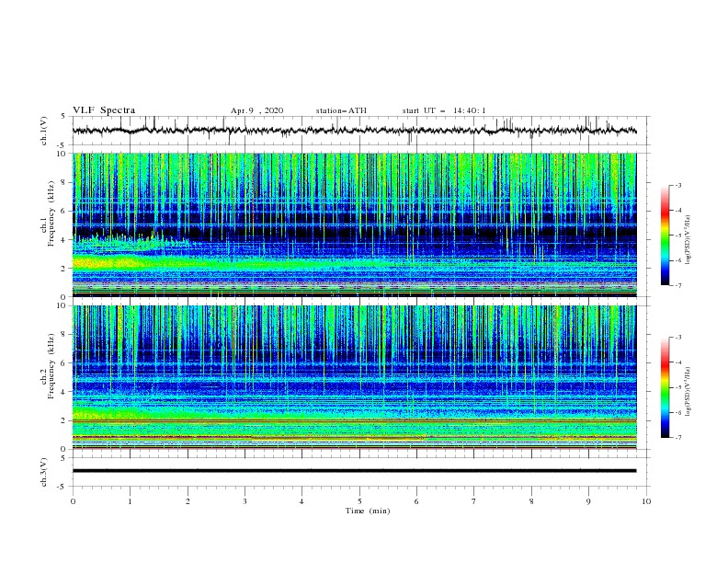Screen dimensions: 728x563
Task: Click time axis tick label "1"
Action: point(130,501)
